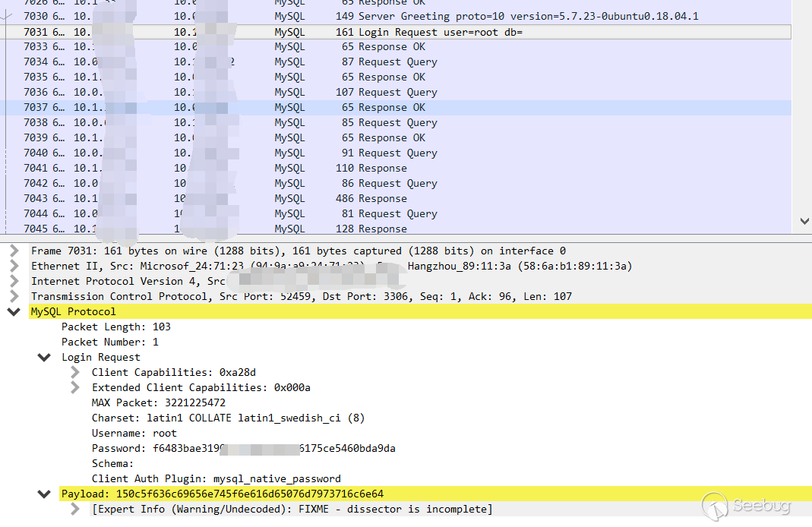Screen dimensions: 812x527
Task: Click the MySQL Protocol header text
Action: (x=73, y=311)
